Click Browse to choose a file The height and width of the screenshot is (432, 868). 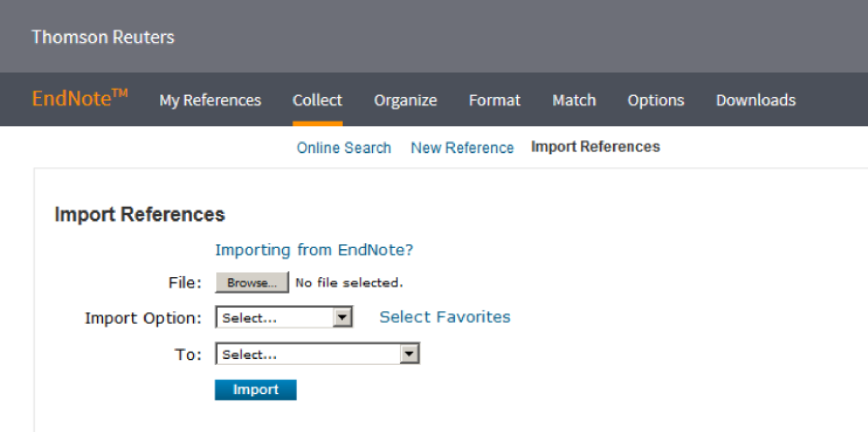[252, 282]
